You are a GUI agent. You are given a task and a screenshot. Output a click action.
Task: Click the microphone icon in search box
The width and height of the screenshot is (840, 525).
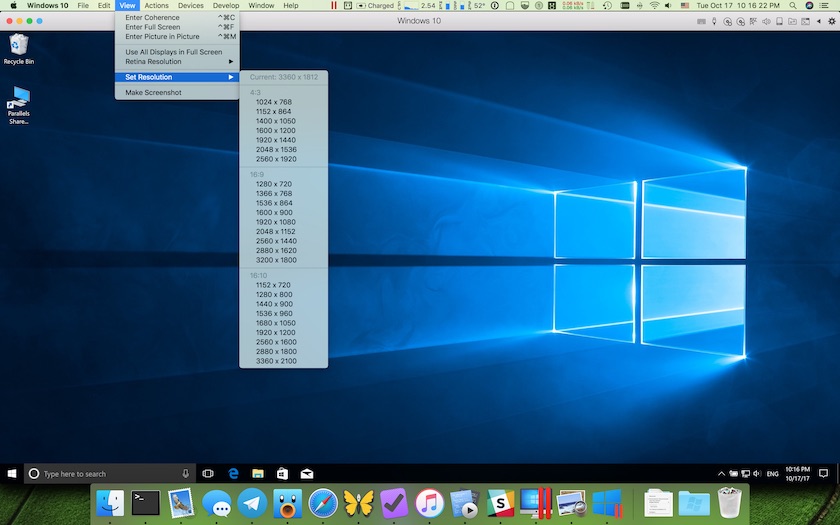185,474
